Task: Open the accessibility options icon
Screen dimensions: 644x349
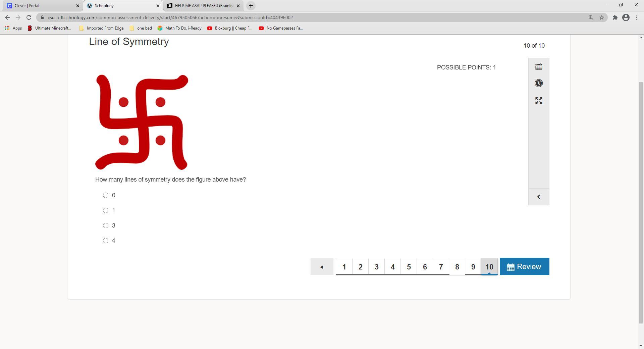Action: click(x=539, y=83)
